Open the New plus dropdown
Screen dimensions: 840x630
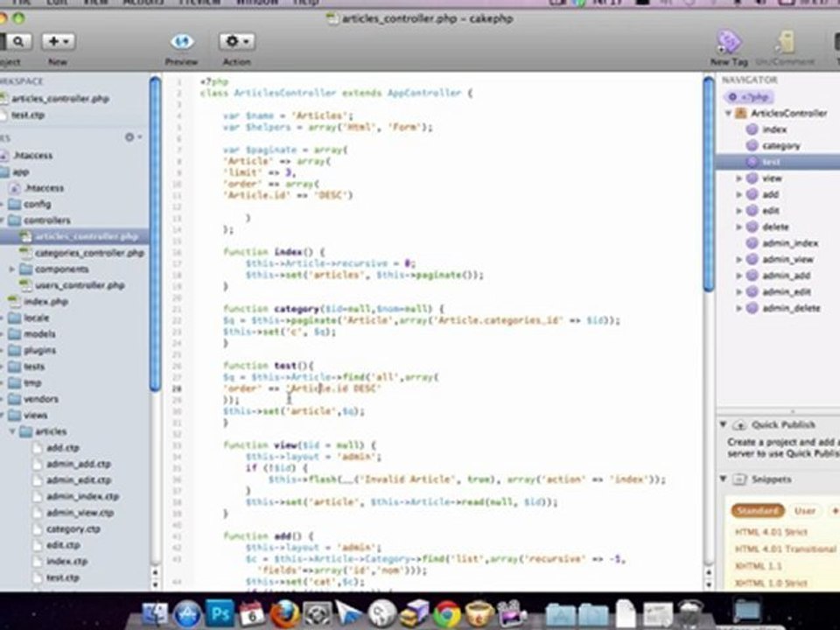click(59, 41)
